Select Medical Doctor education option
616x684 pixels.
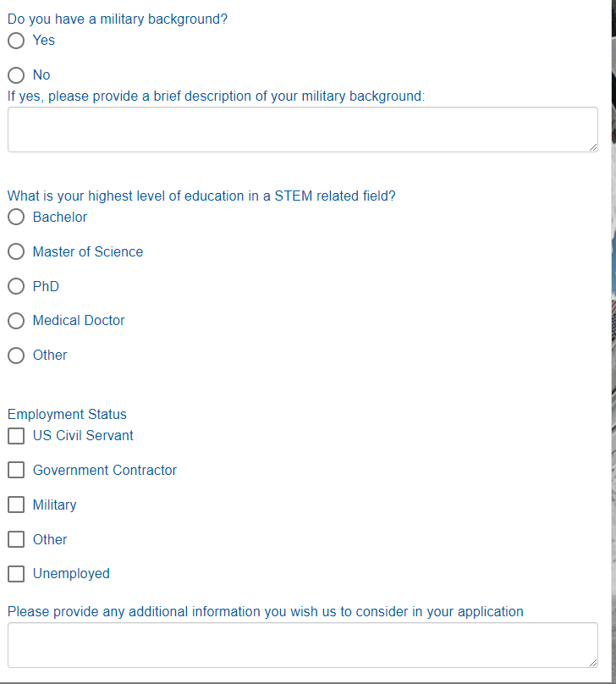(x=16, y=321)
